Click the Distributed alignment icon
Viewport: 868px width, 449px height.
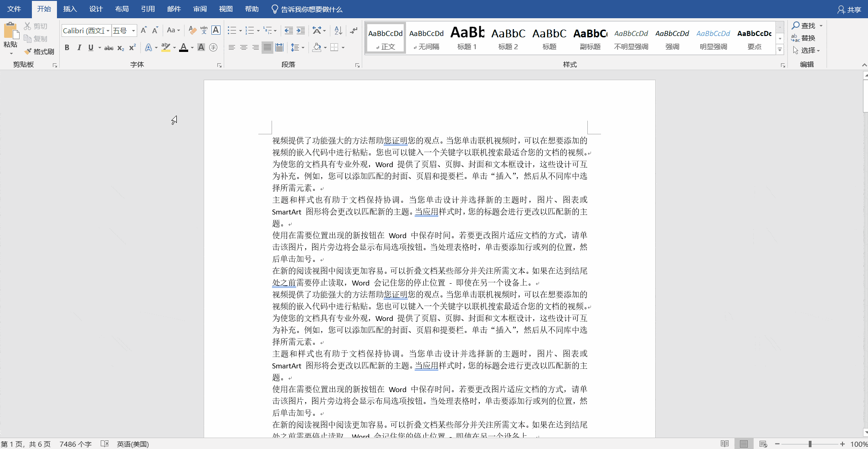click(x=279, y=47)
